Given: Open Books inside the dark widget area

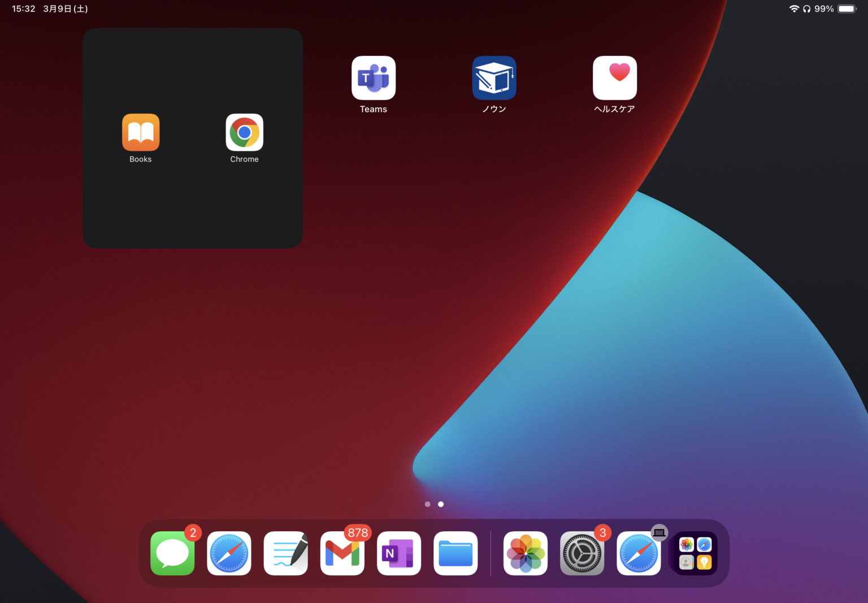Looking at the screenshot, I should click(x=140, y=132).
